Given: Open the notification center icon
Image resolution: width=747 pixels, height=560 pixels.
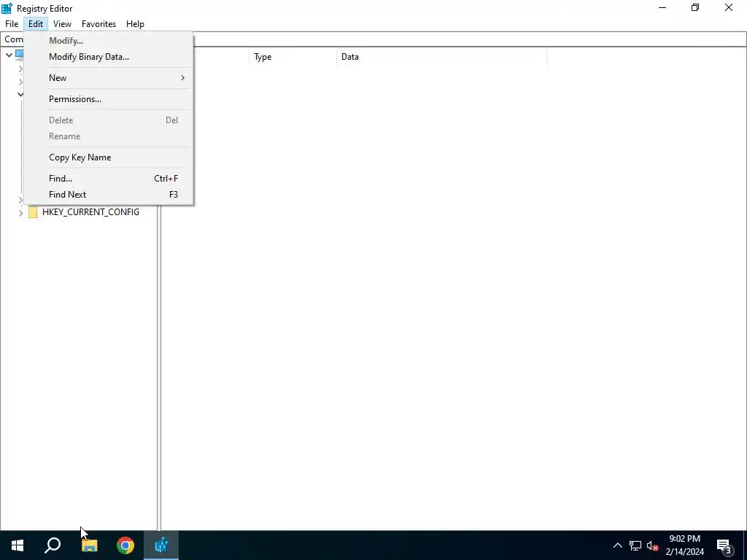Looking at the screenshot, I should pyautogui.click(x=724, y=545).
